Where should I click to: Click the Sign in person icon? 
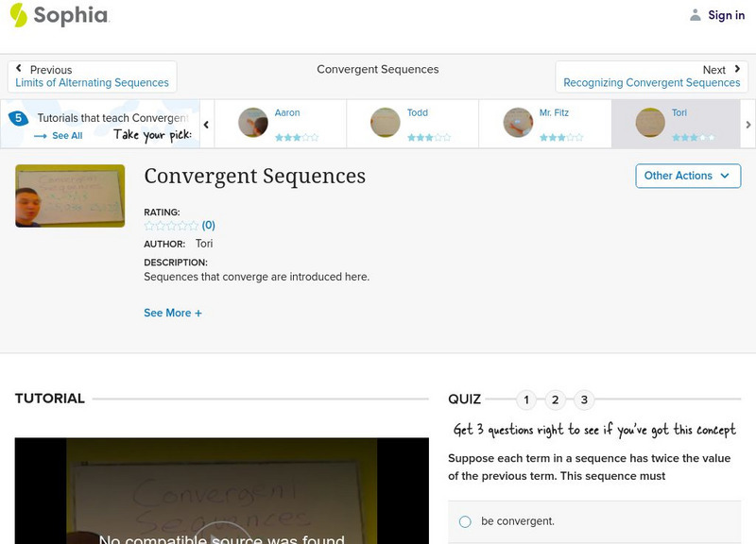pos(695,14)
